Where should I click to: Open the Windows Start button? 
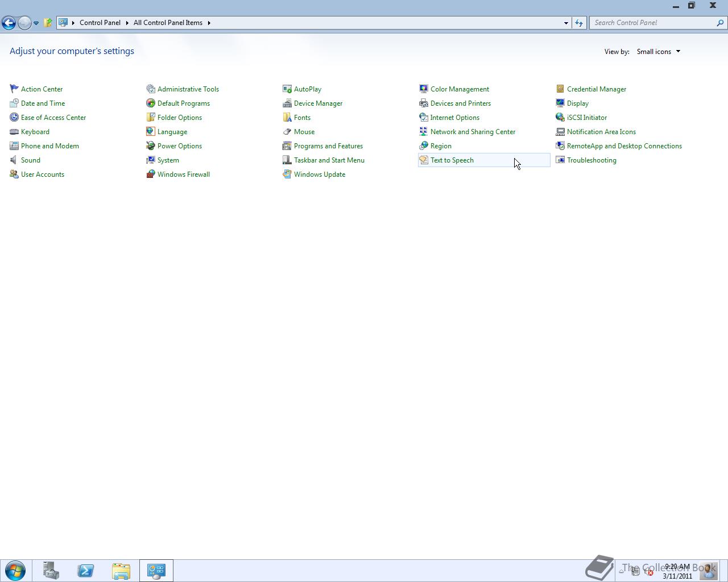click(15, 571)
